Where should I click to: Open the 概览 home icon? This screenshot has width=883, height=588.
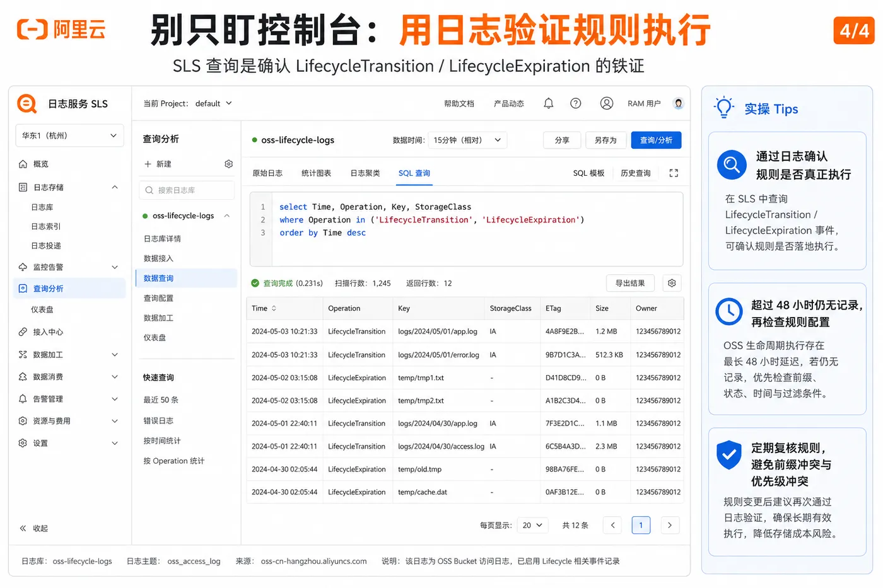(23, 164)
